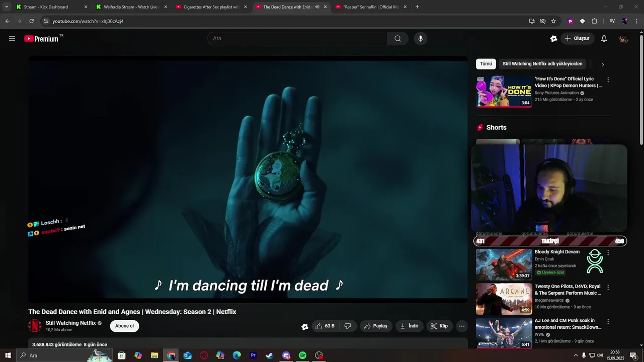The image size is (644, 362).
Task: Like the video with thumbs up
Action: (325, 326)
